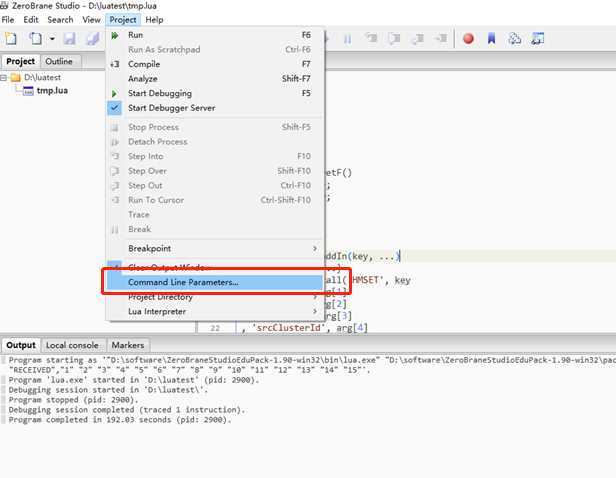Switch to the Project panel tab
The image size is (616, 478).
pos(20,61)
